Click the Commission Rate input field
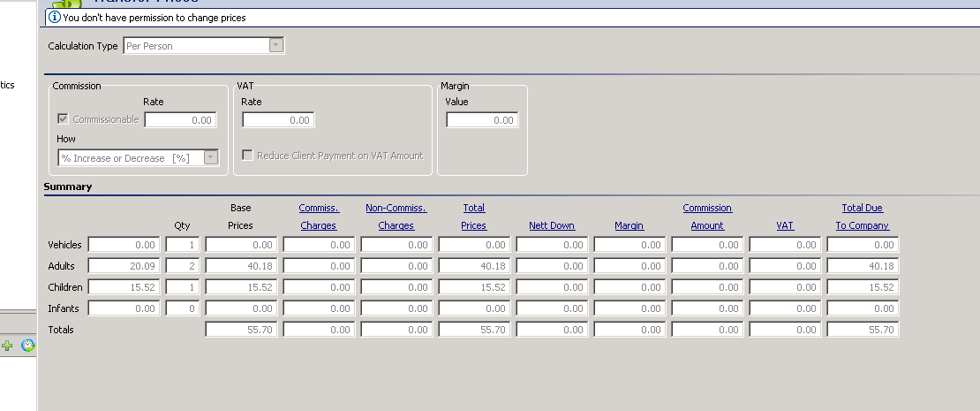The height and width of the screenshot is (411, 980). [181, 120]
